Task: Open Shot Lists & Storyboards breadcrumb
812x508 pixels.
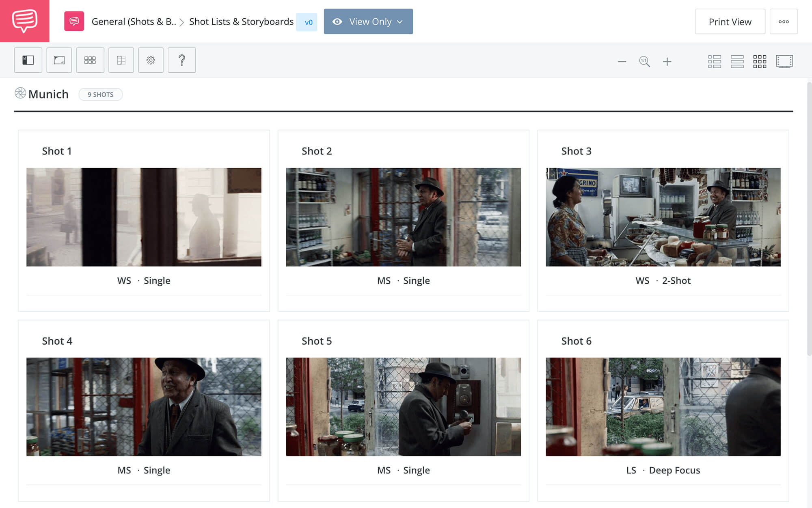Action: click(x=241, y=22)
